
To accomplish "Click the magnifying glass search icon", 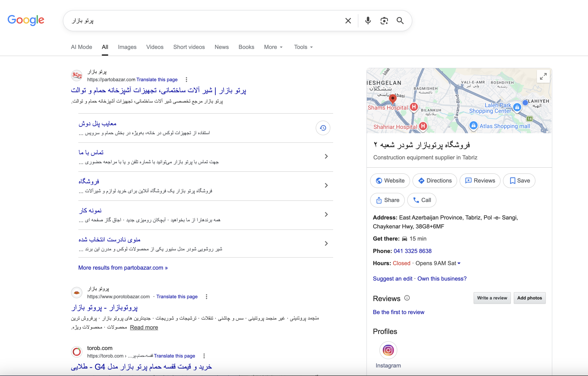I will pyautogui.click(x=400, y=21).
